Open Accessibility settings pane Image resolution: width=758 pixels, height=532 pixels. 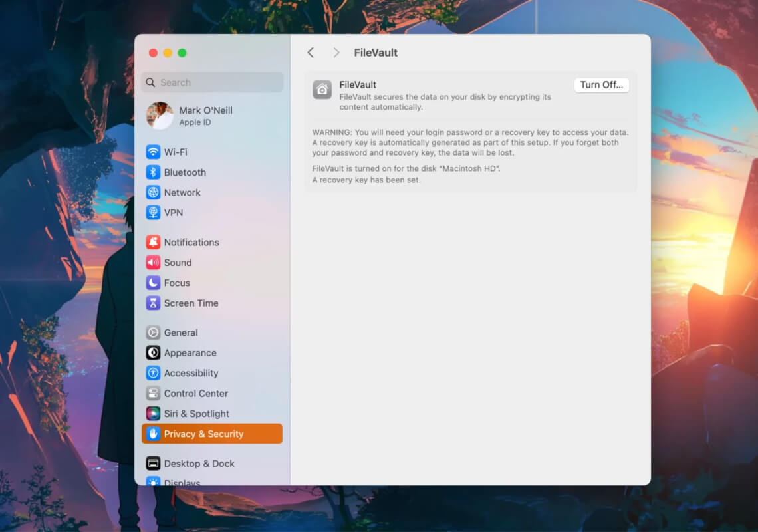point(211,373)
